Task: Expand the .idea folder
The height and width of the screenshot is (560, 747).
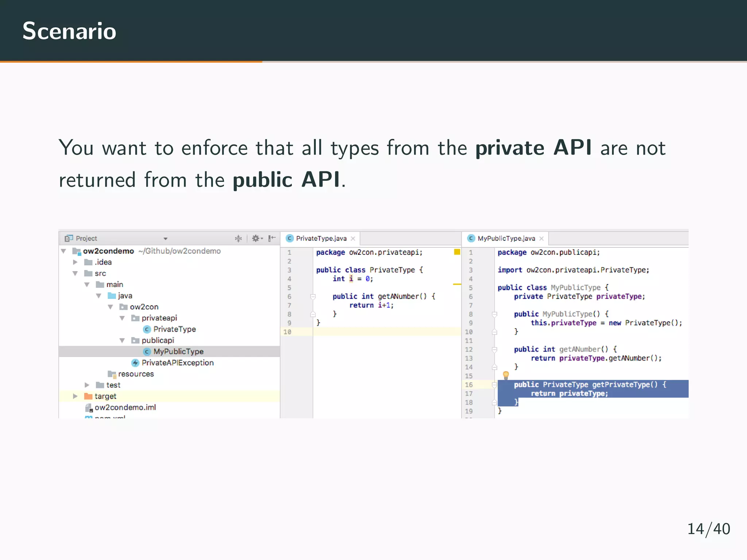Action: (x=75, y=262)
